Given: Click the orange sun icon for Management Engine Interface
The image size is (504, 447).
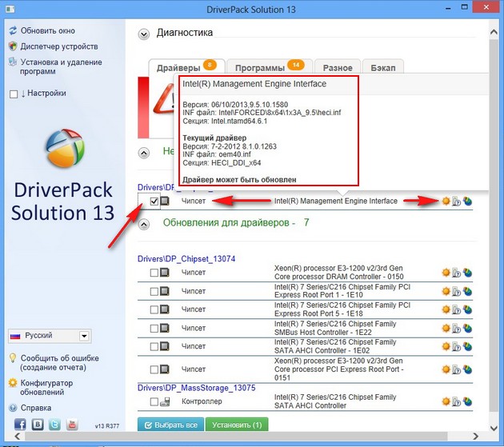Looking at the screenshot, I should [446, 201].
